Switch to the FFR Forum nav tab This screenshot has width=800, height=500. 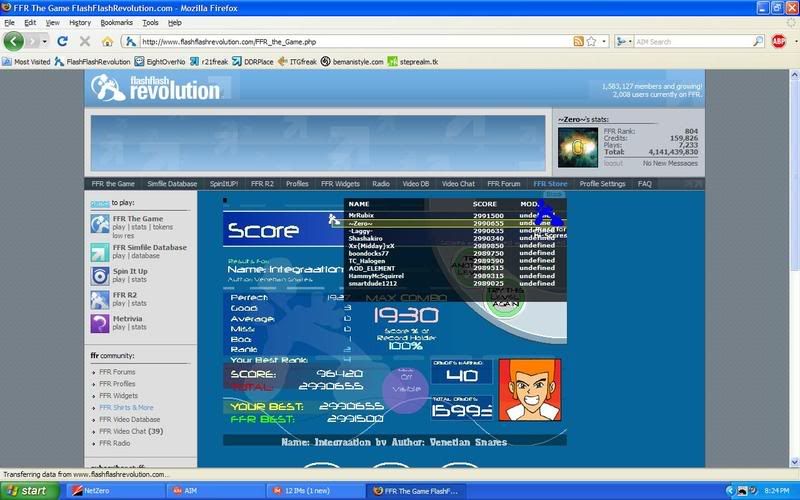504,184
